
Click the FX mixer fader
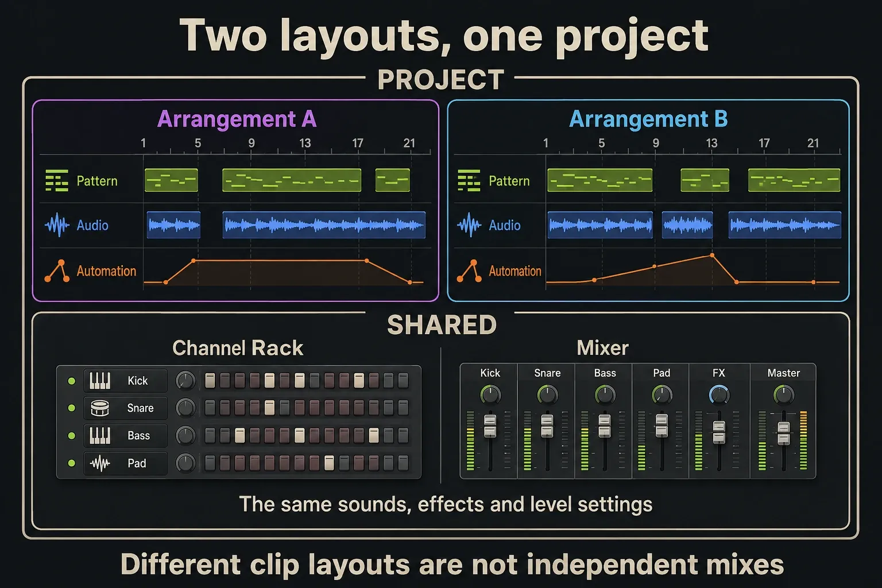[719, 432]
